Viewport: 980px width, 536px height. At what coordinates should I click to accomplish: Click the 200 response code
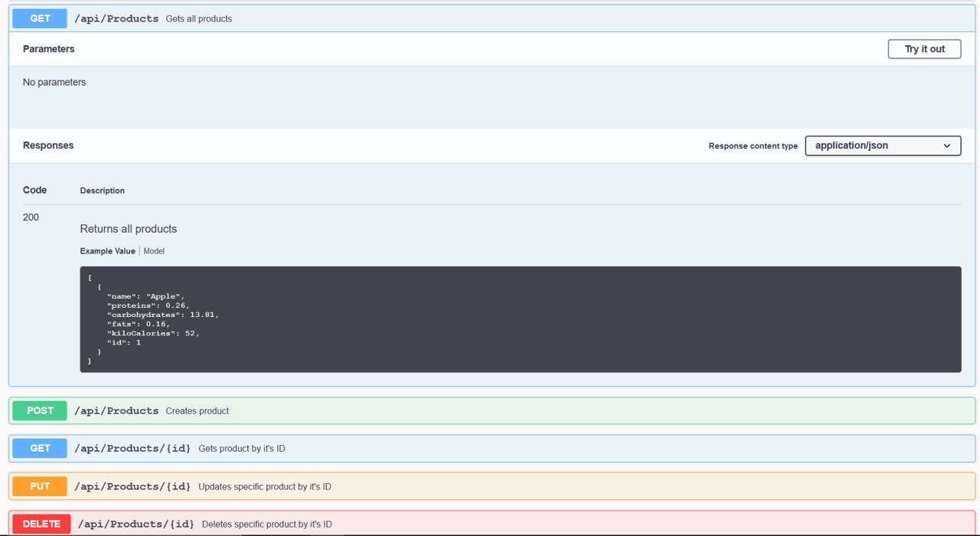(x=31, y=217)
